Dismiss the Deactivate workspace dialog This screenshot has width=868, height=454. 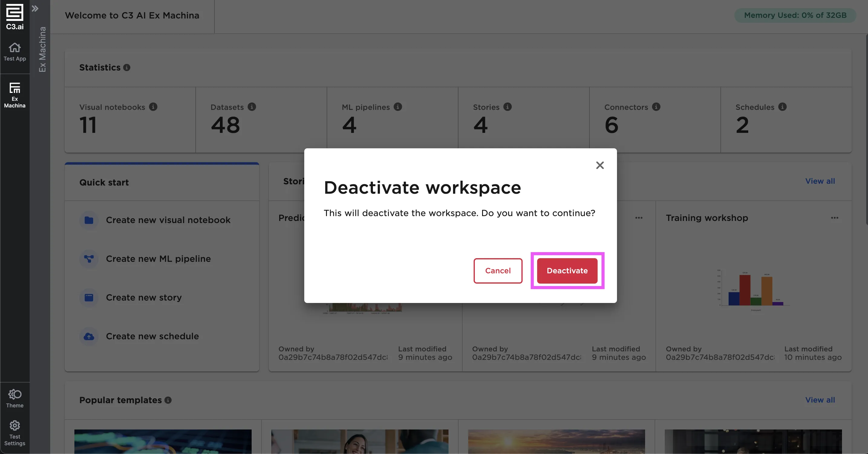pos(600,165)
